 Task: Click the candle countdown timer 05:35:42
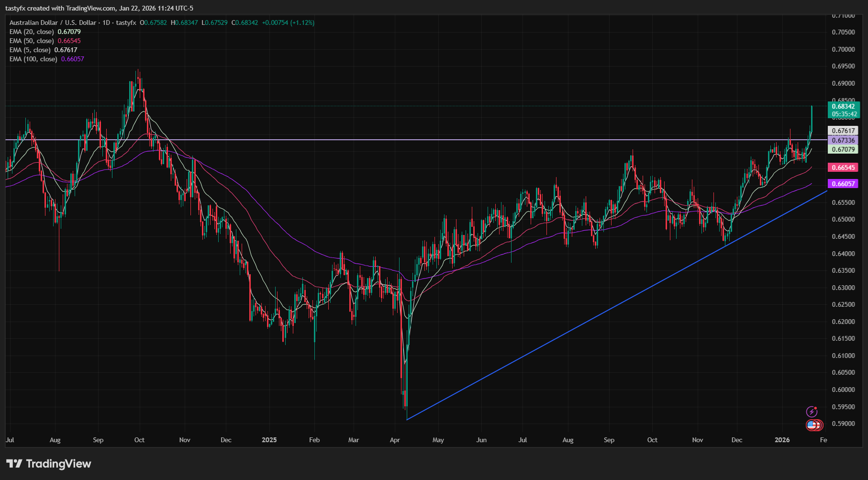pos(844,114)
